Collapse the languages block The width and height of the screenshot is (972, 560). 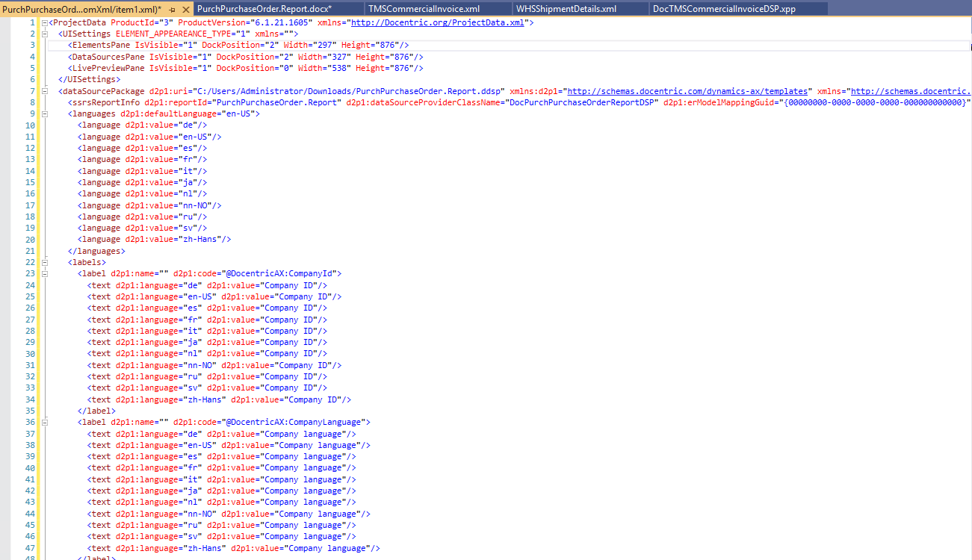[45, 113]
